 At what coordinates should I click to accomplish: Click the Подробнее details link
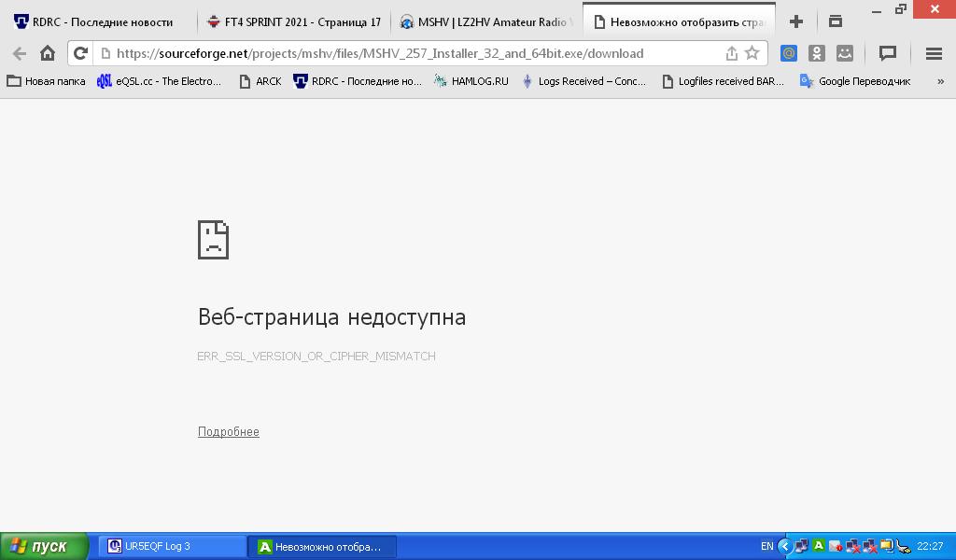(228, 431)
